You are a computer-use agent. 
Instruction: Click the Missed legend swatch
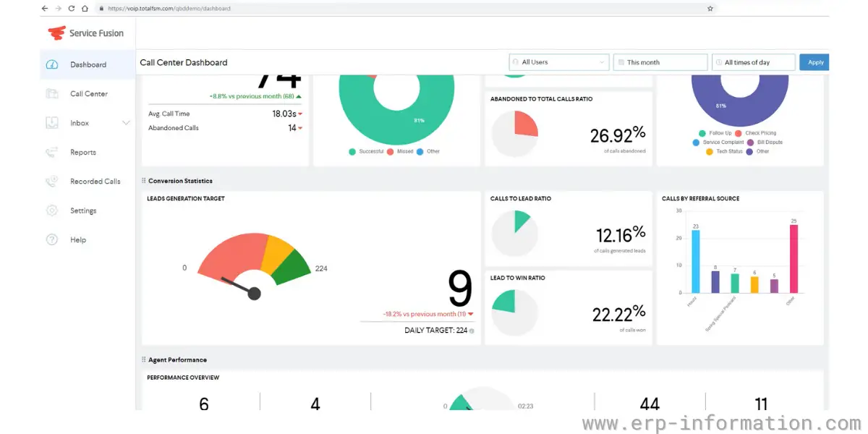click(390, 151)
